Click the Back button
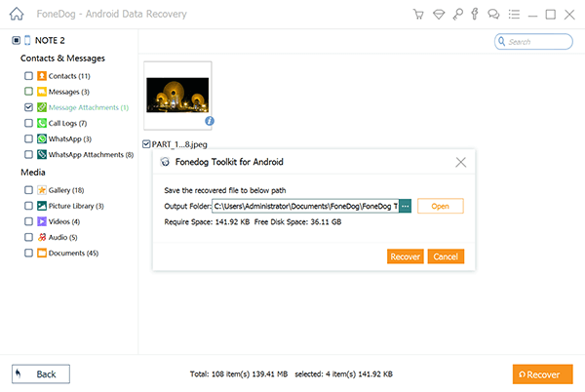The width and height of the screenshot is (585, 392). [x=41, y=374]
